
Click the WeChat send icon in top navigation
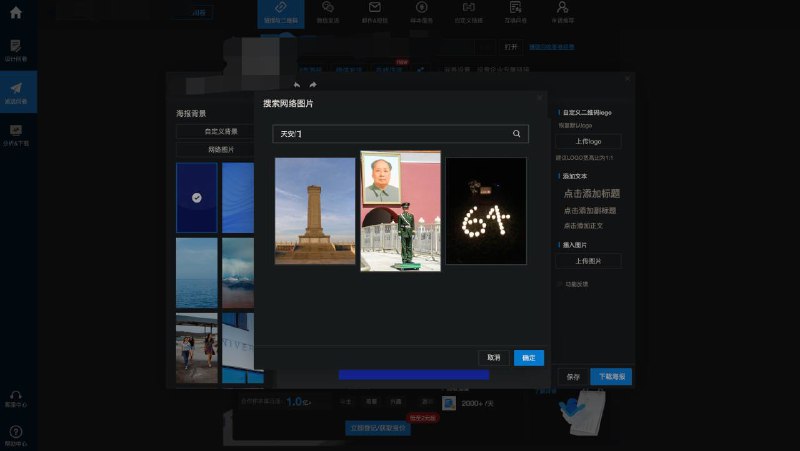point(328,7)
